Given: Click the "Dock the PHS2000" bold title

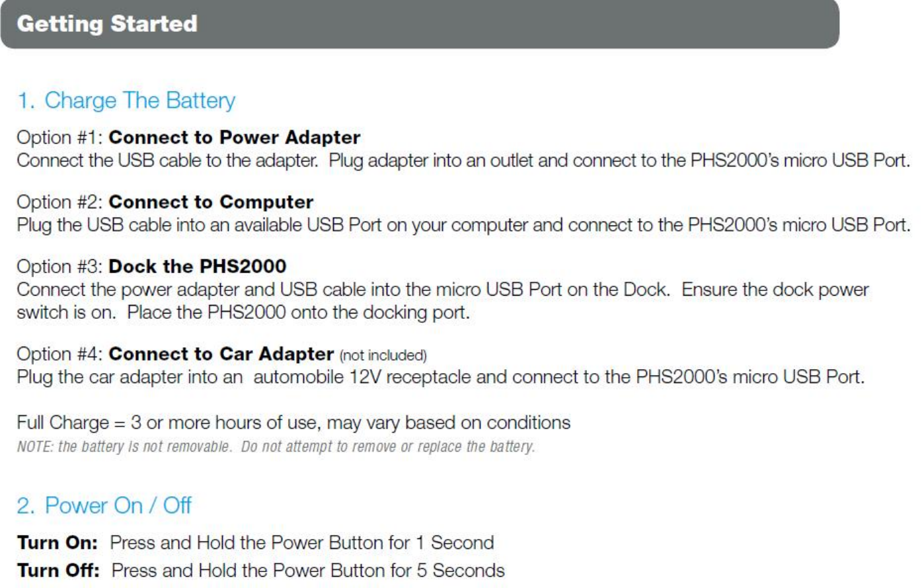Looking at the screenshot, I should pyautogui.click(x=198, y=267).
